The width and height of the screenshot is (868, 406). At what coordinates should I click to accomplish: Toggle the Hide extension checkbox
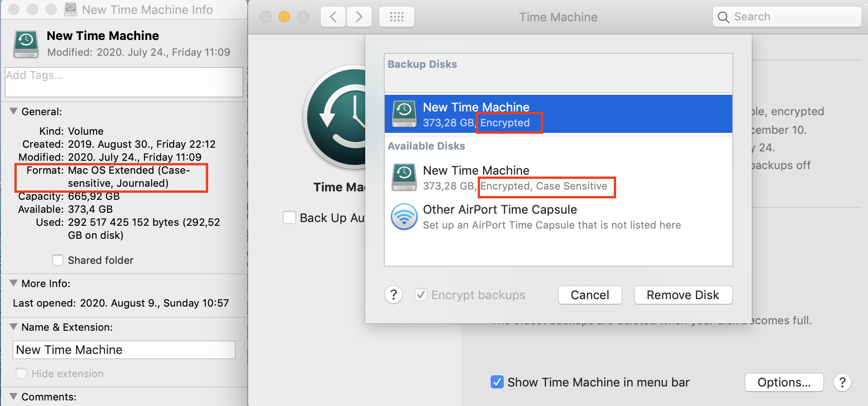click(21, 373)
